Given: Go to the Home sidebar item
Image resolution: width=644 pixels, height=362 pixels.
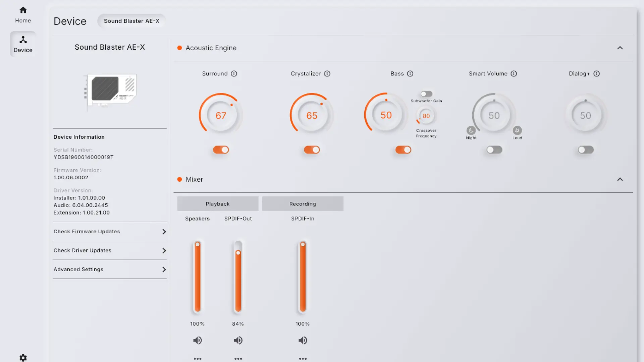Looking at the screenshot, I should point(23,15).
